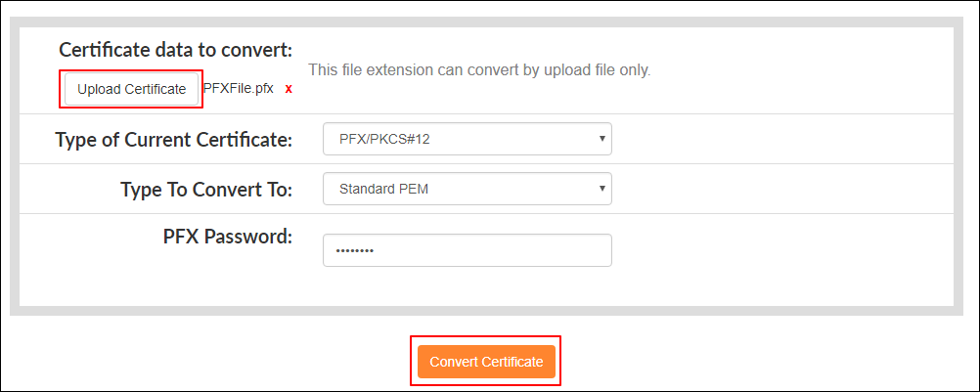The width and height of the screenshot is (980, 392).
Task: Click the "Type To Convert To:" label
Action: [x=206, y=190]
